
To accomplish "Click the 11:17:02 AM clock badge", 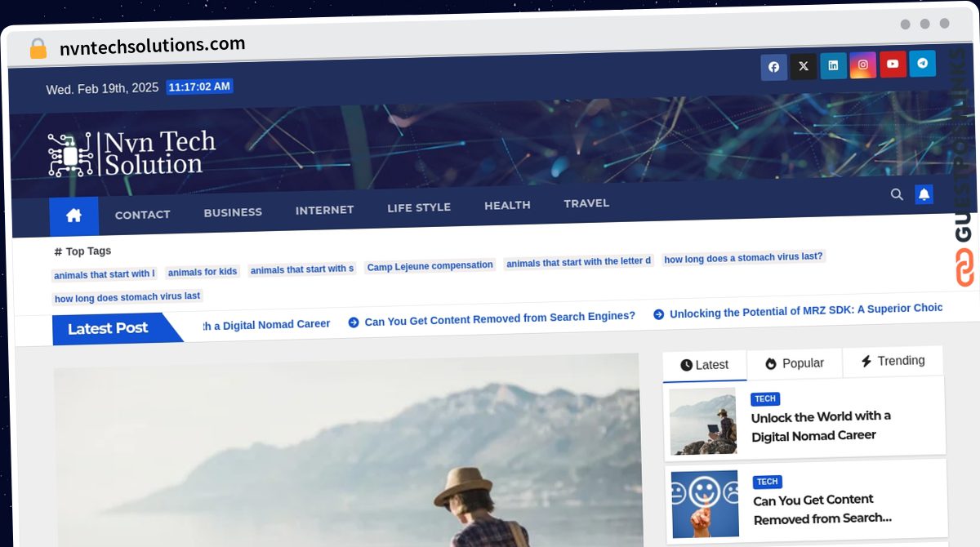I will pos(199,87).
